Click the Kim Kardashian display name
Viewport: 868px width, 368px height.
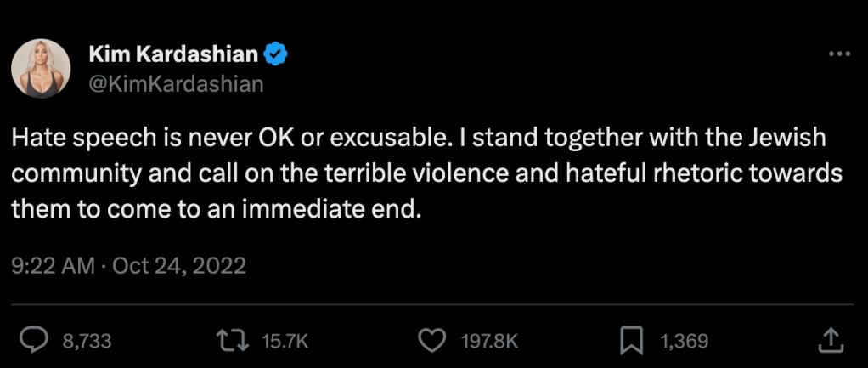click(172, 55)
